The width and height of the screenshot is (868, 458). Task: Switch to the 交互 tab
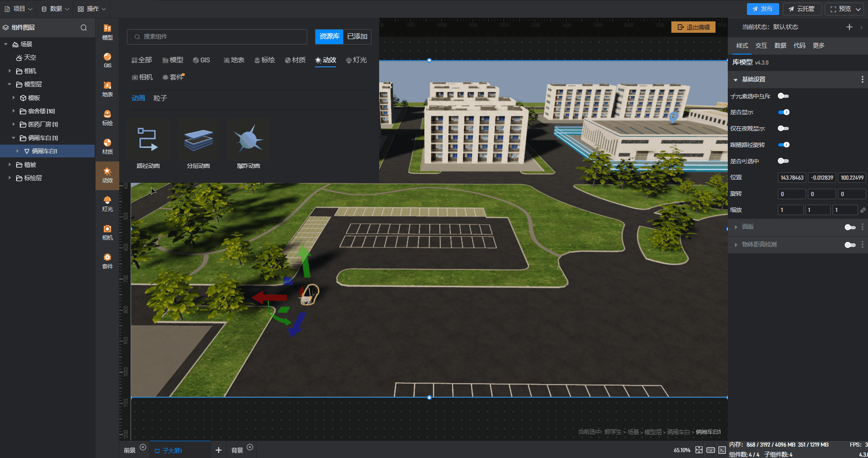pyautogui.click(x=761, y=45)
